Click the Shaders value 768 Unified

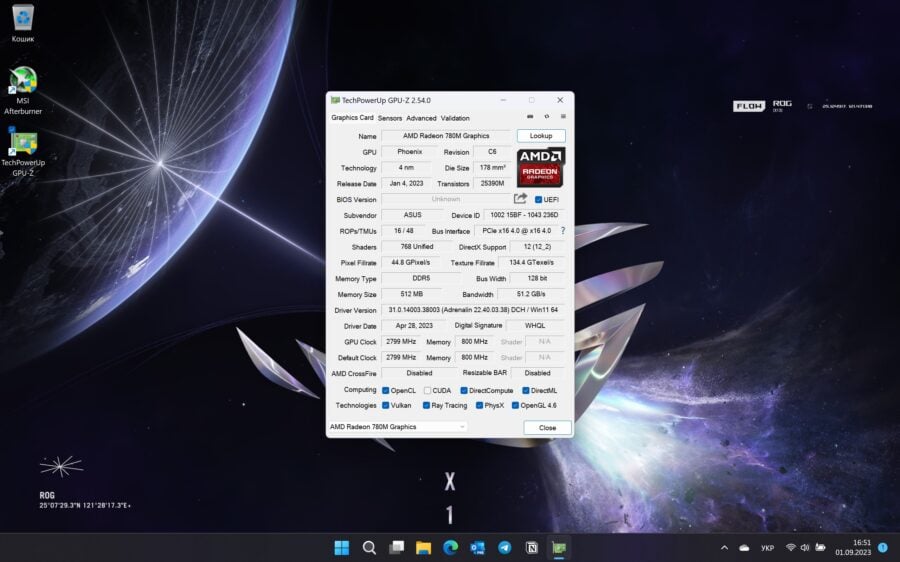click(x=417, y=247)
